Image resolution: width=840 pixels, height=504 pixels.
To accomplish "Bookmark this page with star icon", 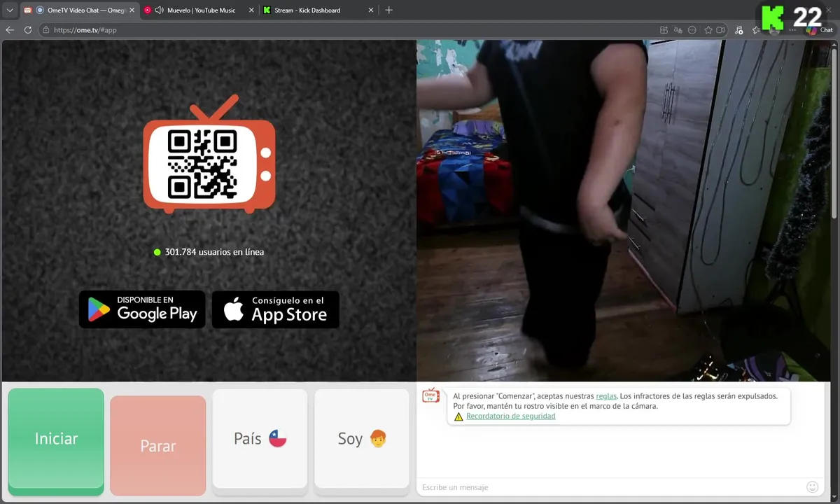I will pyautogui.click(x=708, y=30).
